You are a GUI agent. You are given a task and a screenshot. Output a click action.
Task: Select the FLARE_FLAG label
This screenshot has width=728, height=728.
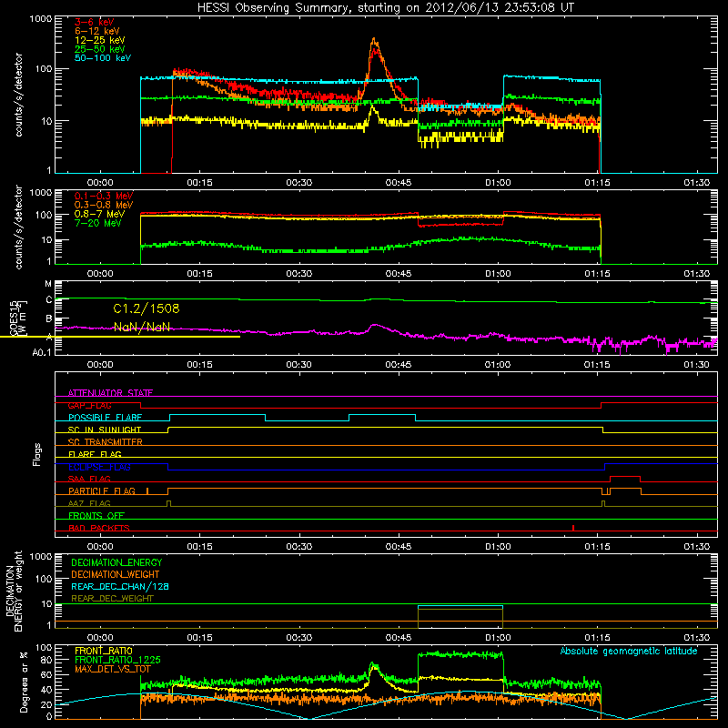pos(95,454)
